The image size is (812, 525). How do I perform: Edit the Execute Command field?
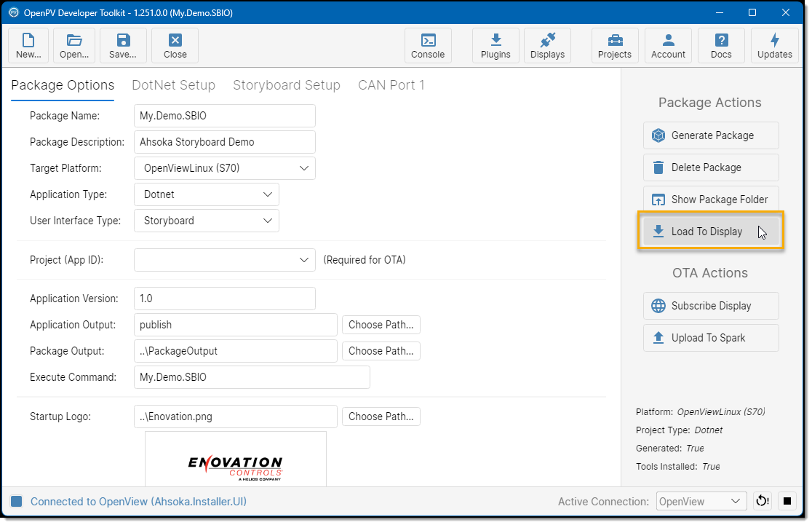(x=252, y=377)
